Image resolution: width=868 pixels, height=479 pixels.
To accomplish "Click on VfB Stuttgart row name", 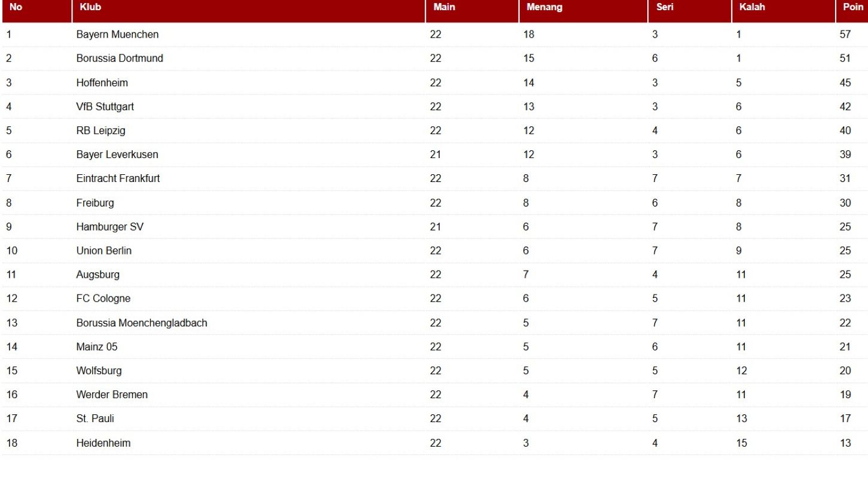I will (105, 107).
